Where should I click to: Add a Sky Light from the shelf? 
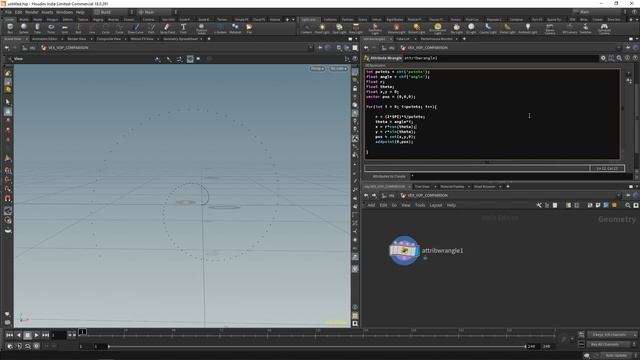457,29
